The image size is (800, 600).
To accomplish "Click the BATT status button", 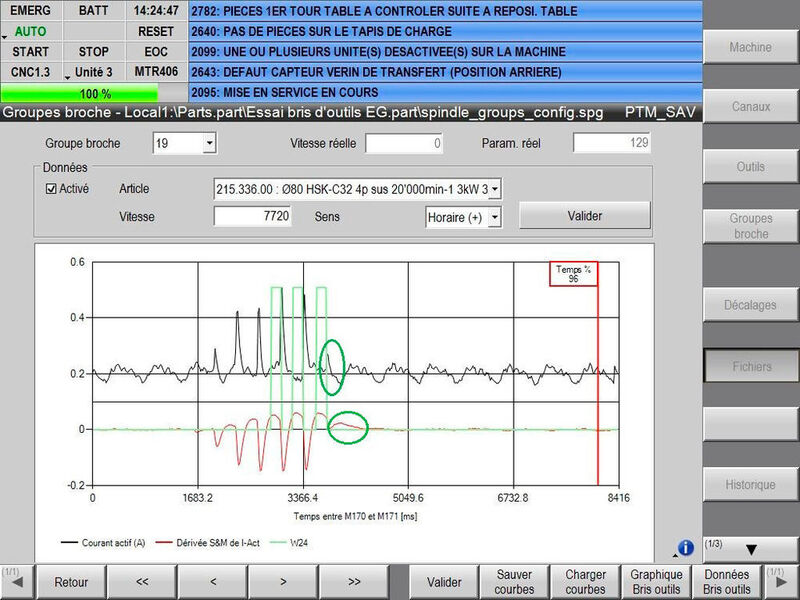I will [93, 11].
